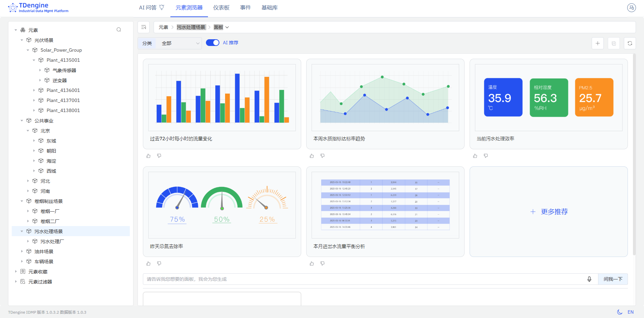Collapse the Solar_Power_Group node
Viewport: 644px width, 318px height.
coord(28,50)
